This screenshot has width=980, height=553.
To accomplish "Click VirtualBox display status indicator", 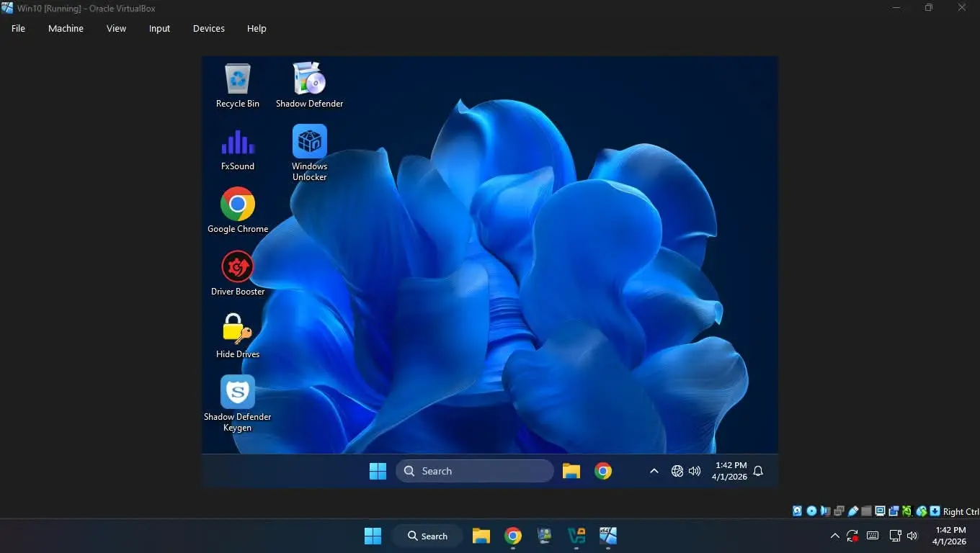I will [x=880, y=511].
